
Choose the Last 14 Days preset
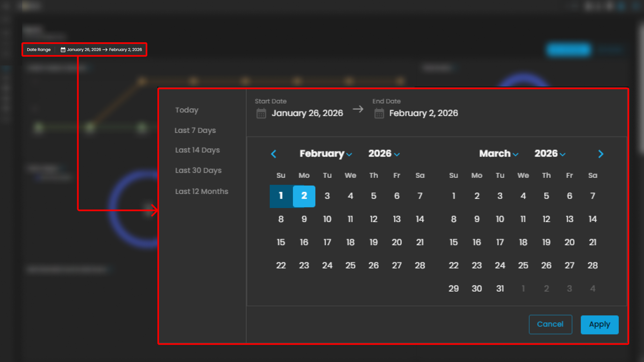197,150
